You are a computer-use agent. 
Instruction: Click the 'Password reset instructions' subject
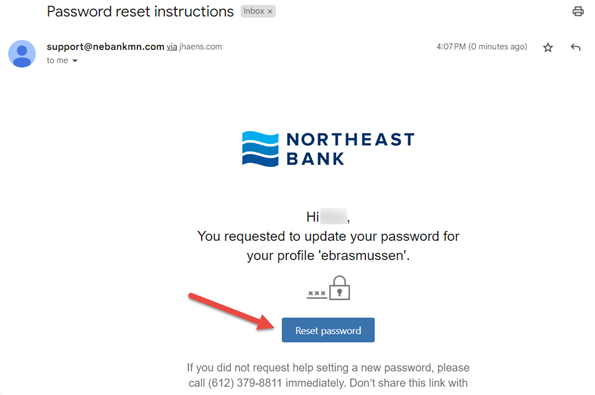pos(140,12)
